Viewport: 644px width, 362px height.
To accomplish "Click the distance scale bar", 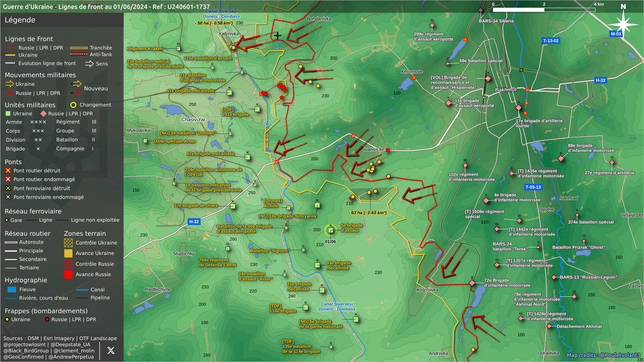I will point(544,10).
